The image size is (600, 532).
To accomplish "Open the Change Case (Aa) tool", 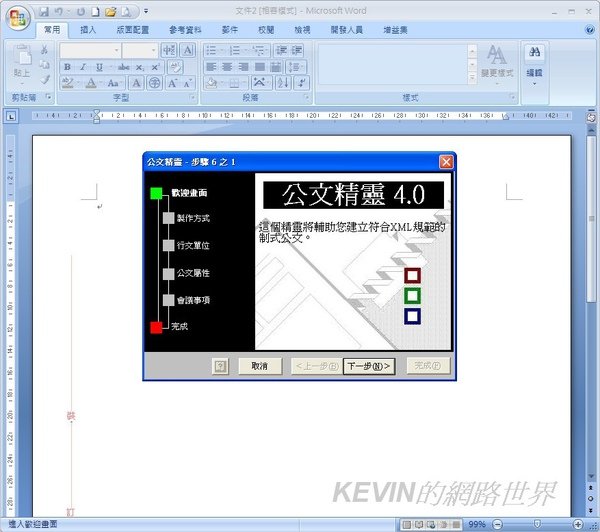I will click(x=113, y=83).
